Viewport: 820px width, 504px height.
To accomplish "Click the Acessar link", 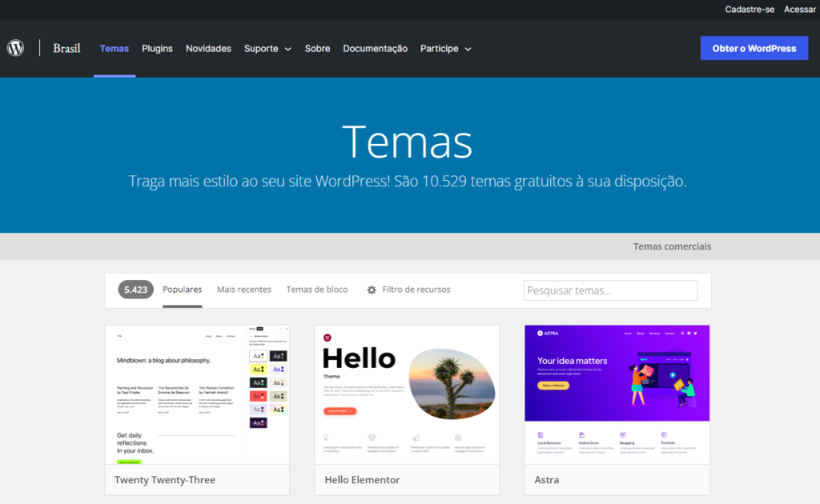I will [799, 10].
